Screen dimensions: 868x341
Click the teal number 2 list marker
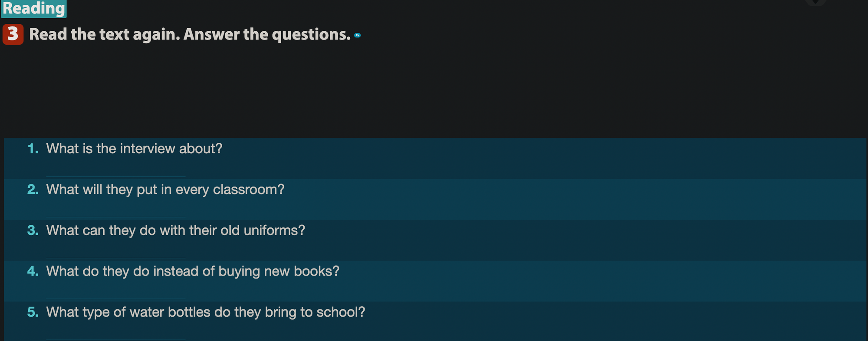click(33, 190)
